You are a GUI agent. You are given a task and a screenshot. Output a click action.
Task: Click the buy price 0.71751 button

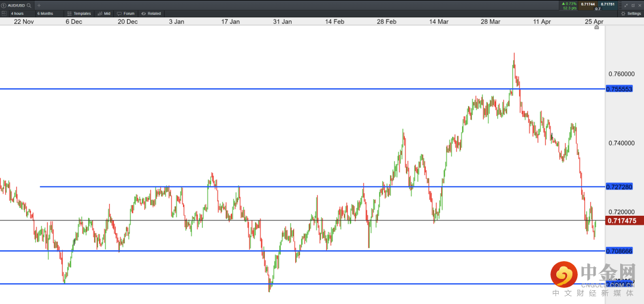[x=608, y=5]
